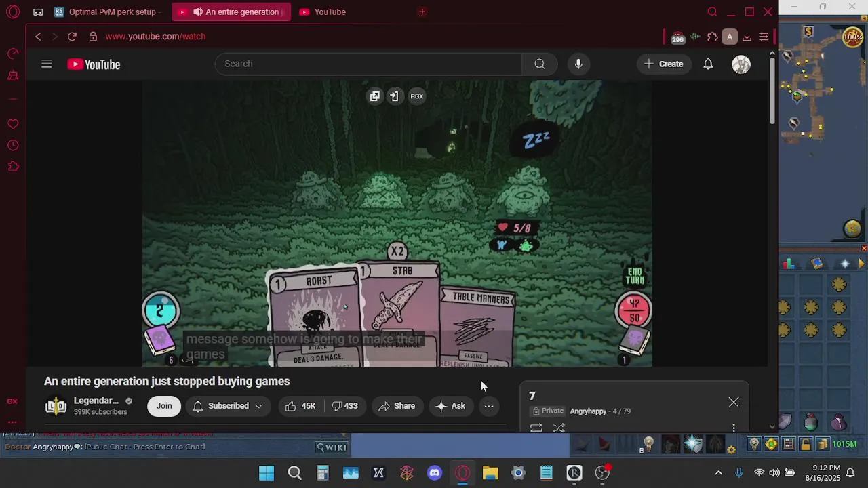Like the video with 45K likes
This screenshot has width=868, height=488.
click(300, 406)
